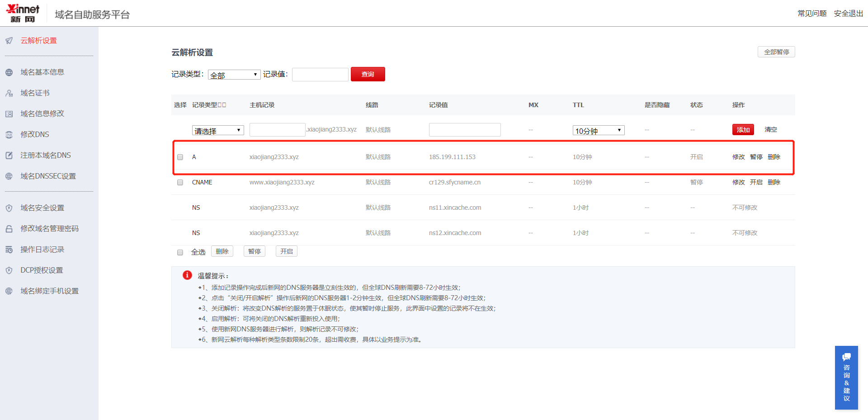Click the shield icon beside 域名安全设置
The height and width of the screenshot is (420, 868).
click(x=9, y=208)
